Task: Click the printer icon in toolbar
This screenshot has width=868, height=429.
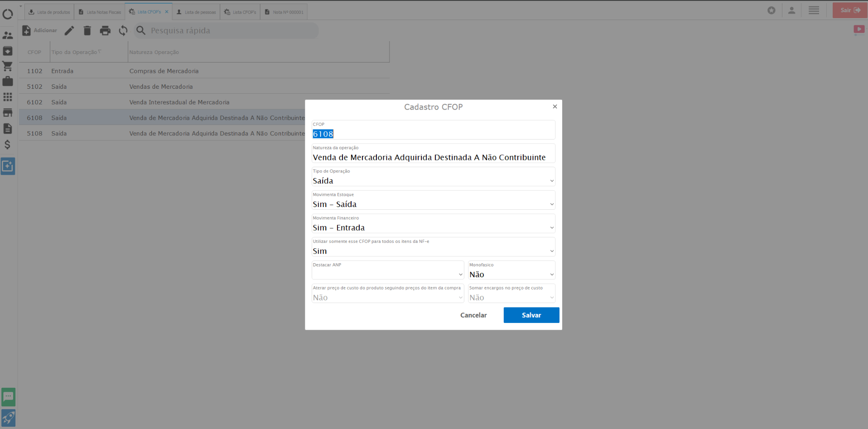Action: coord(105,30)
